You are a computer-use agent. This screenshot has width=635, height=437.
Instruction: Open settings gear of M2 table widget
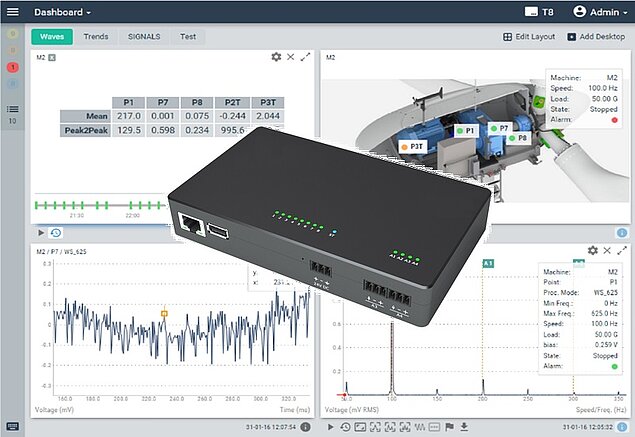coord(276,57)
